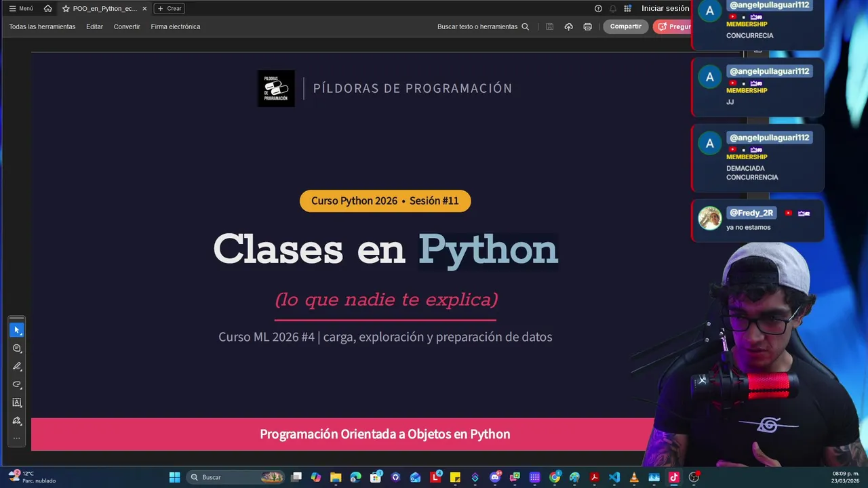Viewport: 868px width, 488px height.
Task: Click Buscar texto o herramientas field
Action: coord(477,27)
